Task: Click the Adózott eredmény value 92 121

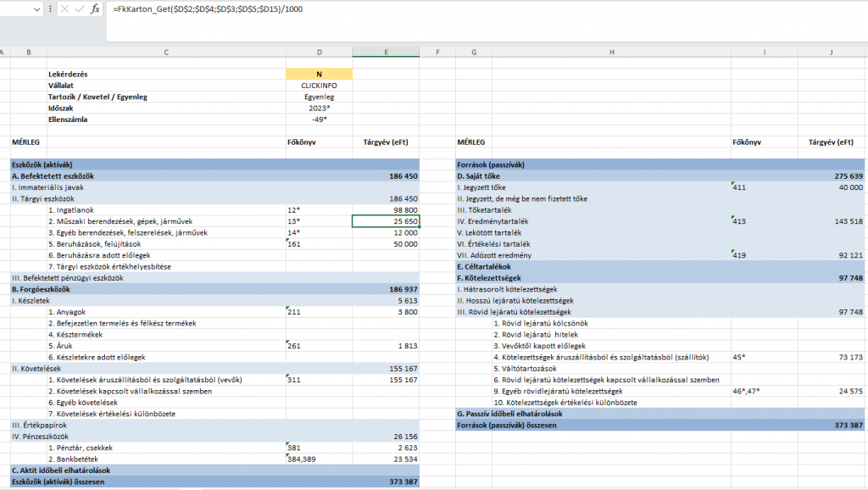Action: click(x=832, y=254)
